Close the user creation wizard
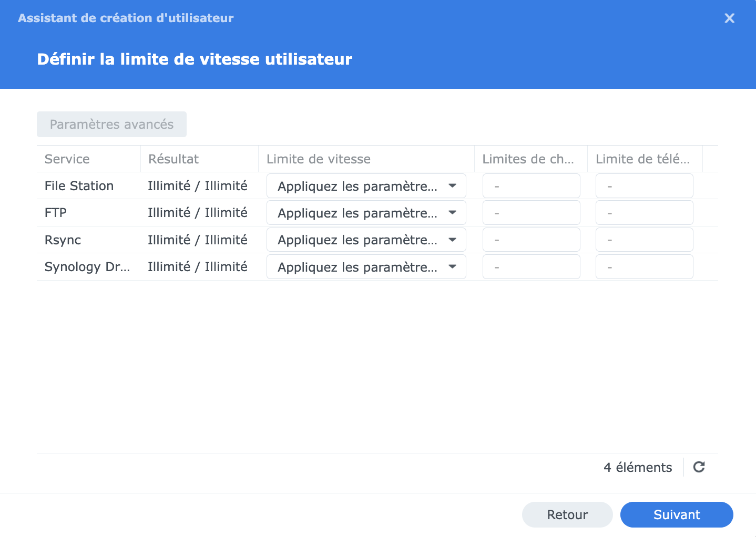 pyautogui.click(x=729, y=18)
